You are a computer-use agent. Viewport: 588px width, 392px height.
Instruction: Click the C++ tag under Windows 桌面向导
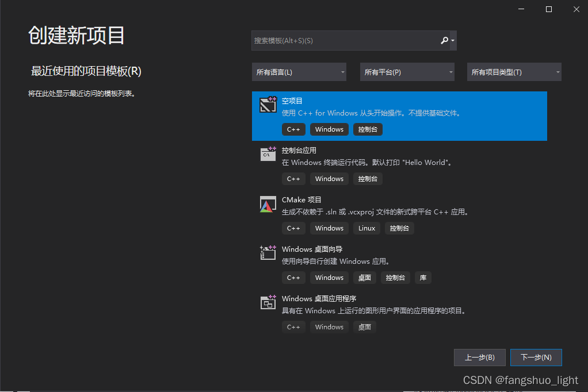pos(293,278)
